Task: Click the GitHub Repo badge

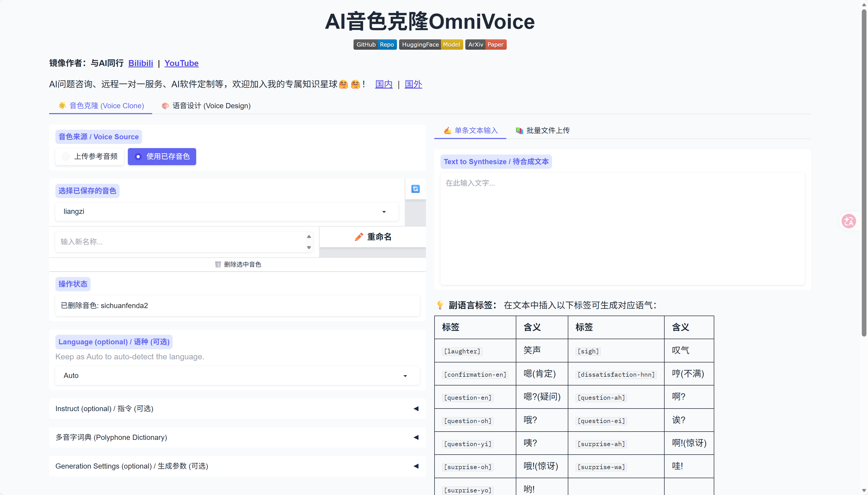Action: [375, 45]
